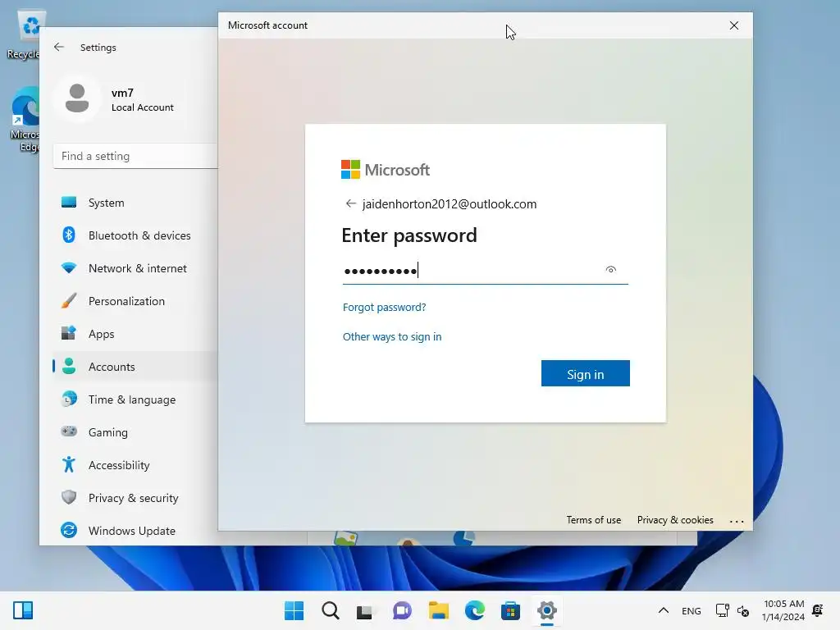Screen dimensions: 840x630
Task: Select the jaidenhorton2012@outlook.com email text
Action: click(450, 203)
